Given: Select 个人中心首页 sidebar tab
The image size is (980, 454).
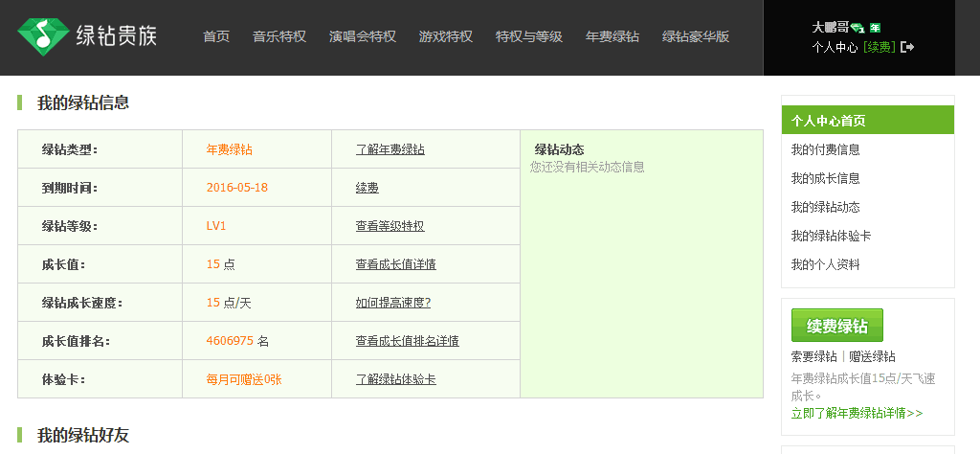Looking at the screenshot, I should coord(867,120).
